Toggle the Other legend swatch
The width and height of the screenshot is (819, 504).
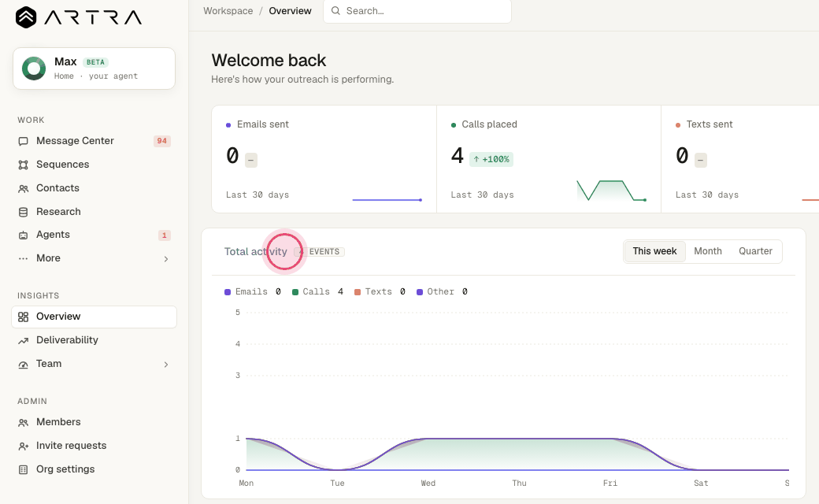[420, 292]
